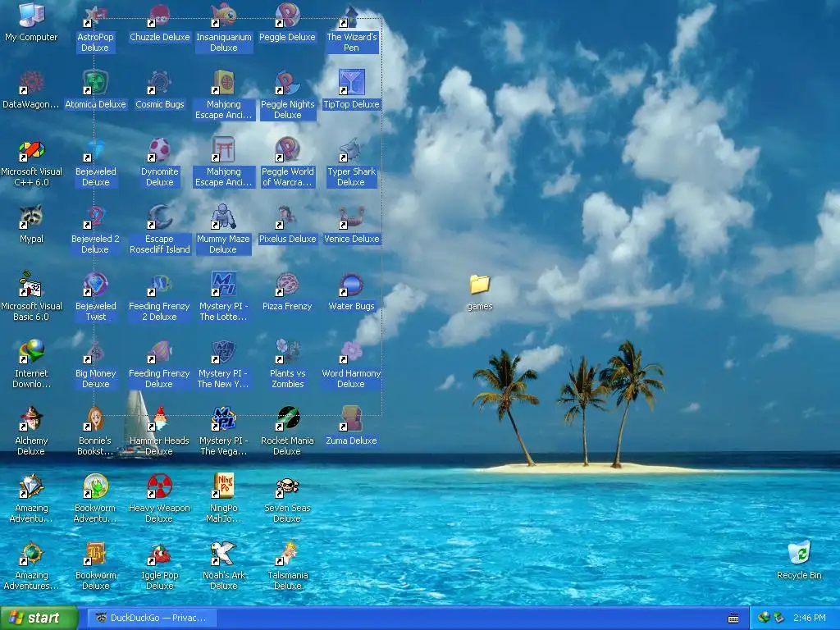Open the My Computer desktop icon
The image size is (840, 630).
[x=32, y=15]
